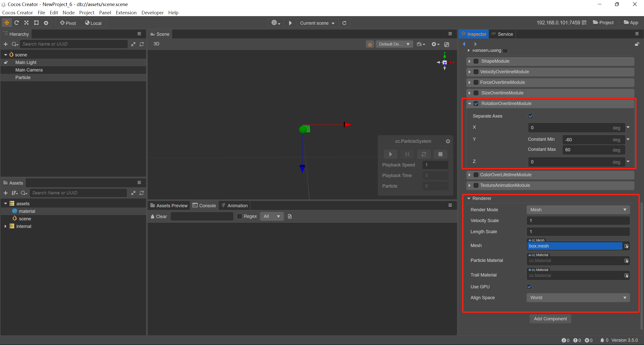Click the Add Component button
Image resolution: width=644 pixels, height=345 pixels.
(x=550, y=319)
